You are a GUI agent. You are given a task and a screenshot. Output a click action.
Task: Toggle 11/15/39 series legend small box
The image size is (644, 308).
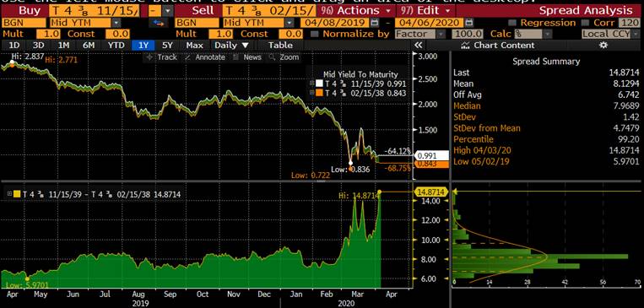(x=311, y=84)
